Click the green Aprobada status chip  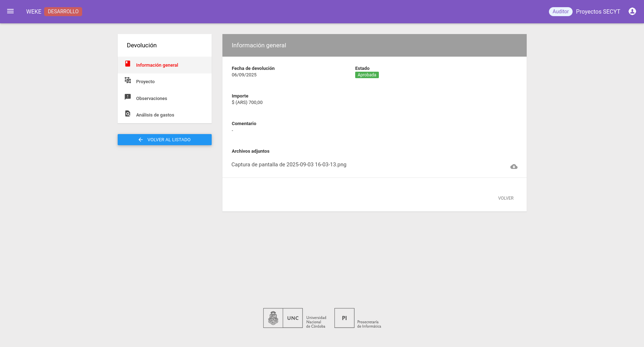coord(367,75)
